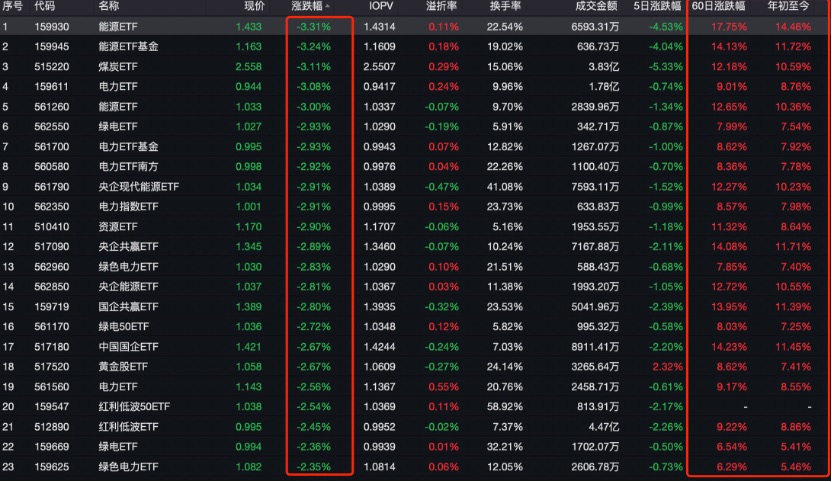Viewport: 832px width, 482px height.
Task: Click the 绿色电力ETF row numbered 23
Action: (416, 467)
